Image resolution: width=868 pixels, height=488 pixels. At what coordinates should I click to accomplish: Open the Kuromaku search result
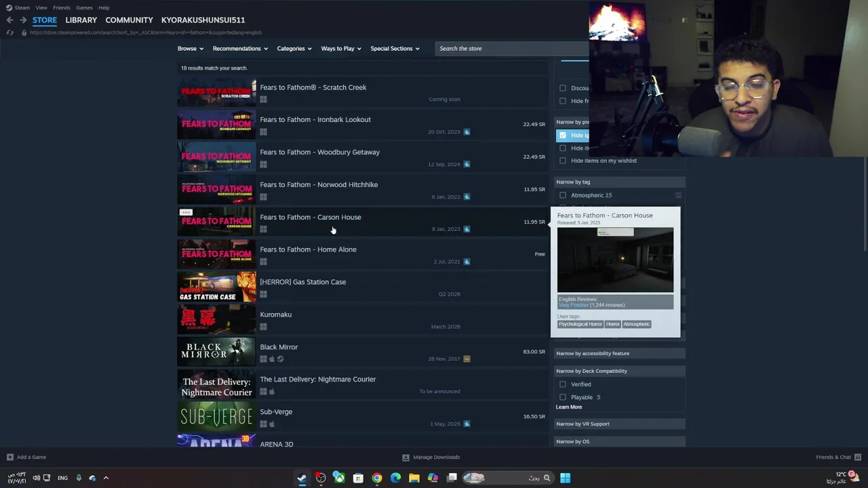pyautogui.click(x=361, y=320)
